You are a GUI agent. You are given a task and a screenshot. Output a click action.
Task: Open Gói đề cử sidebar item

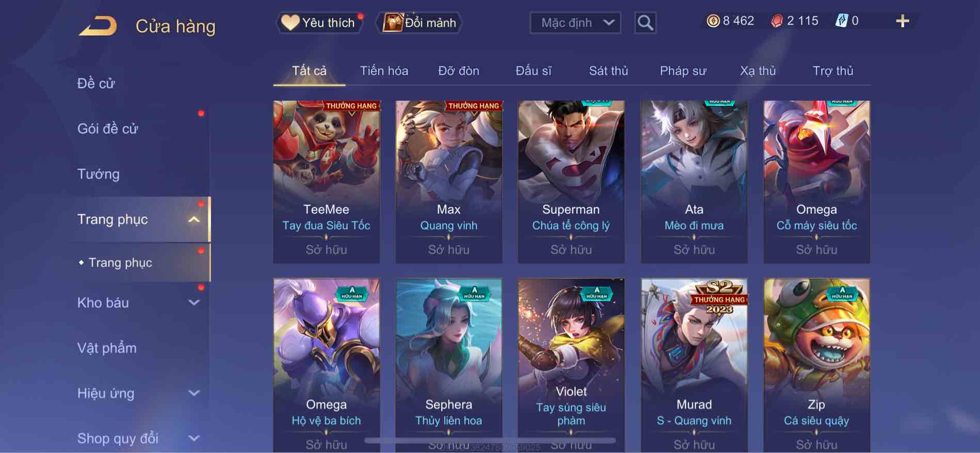tap(108, 129)
